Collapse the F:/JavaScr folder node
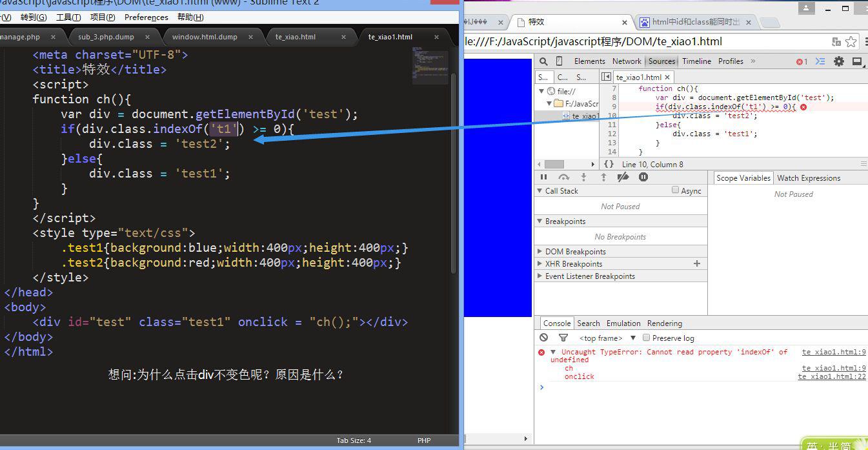Image resolution: width=868 pixels, height=450 pixels. [549, 103]
